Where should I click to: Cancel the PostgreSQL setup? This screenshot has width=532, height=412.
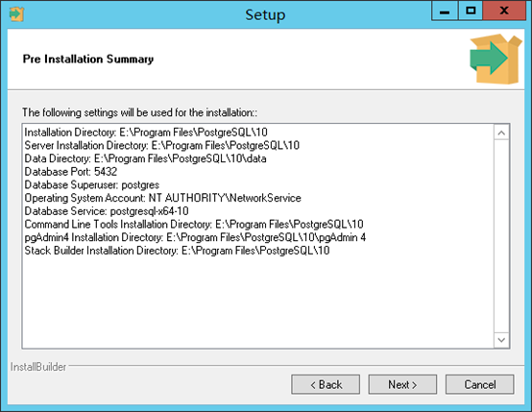click(480, 384)
